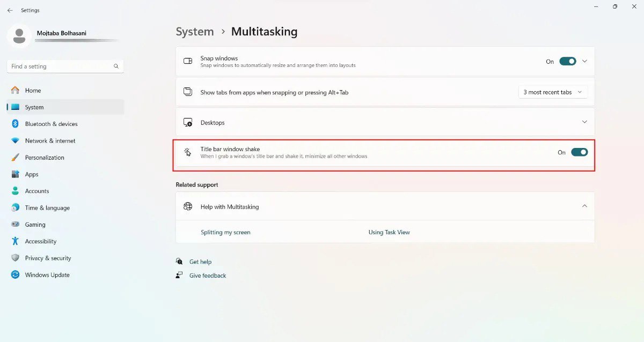This screenshot has width=644, height=342.
Task: Click the Gaming controller icon
Action: 15,225
